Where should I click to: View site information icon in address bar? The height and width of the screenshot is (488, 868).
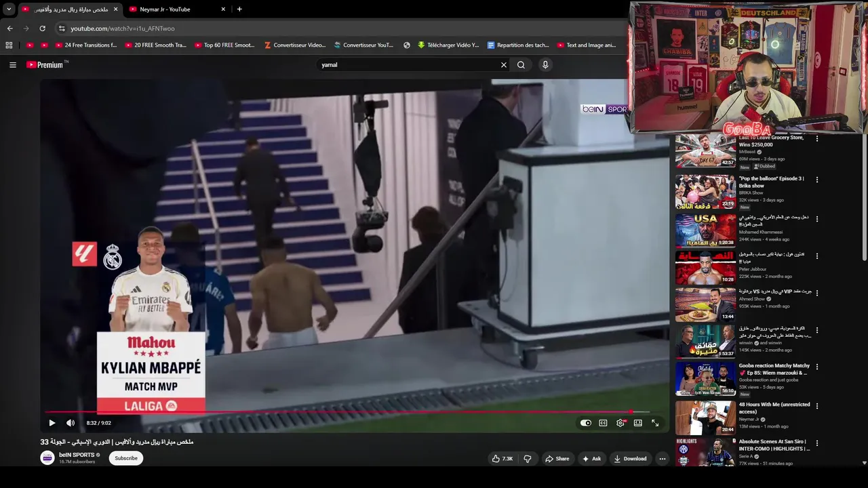coord(61,28)
